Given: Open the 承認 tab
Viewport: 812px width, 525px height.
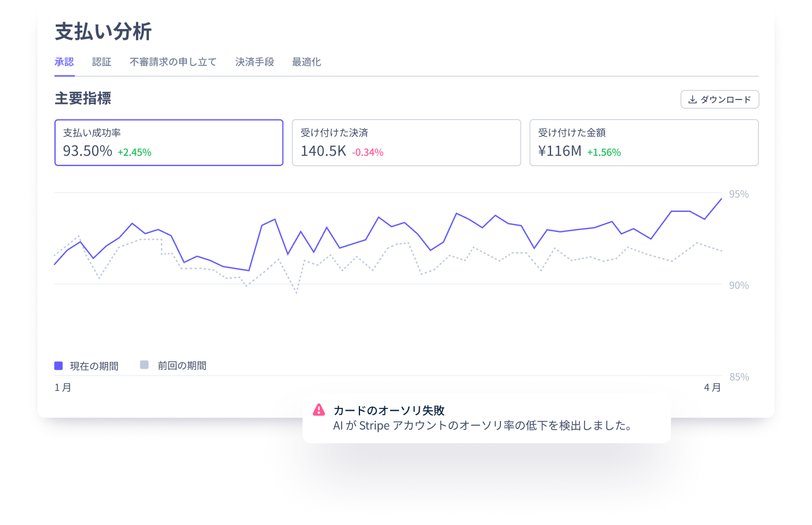Looking at the screenshot, I should (64, 62).
